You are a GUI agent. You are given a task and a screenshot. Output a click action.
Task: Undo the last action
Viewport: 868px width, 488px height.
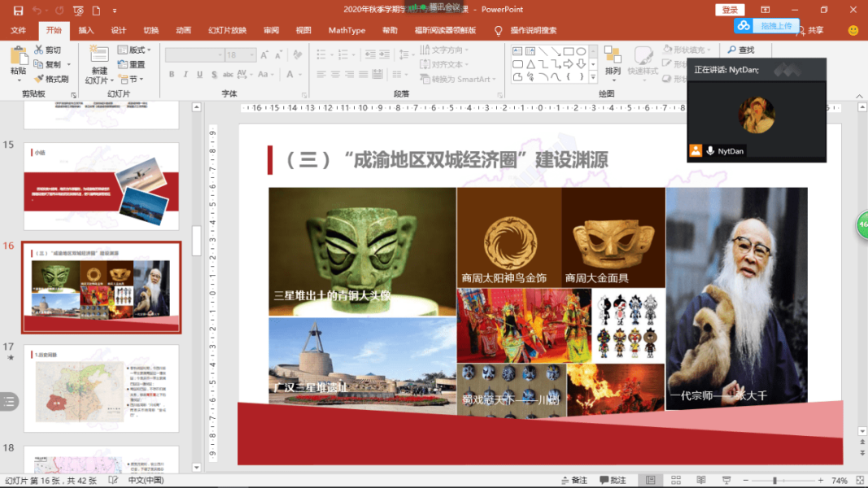(37, 11)
